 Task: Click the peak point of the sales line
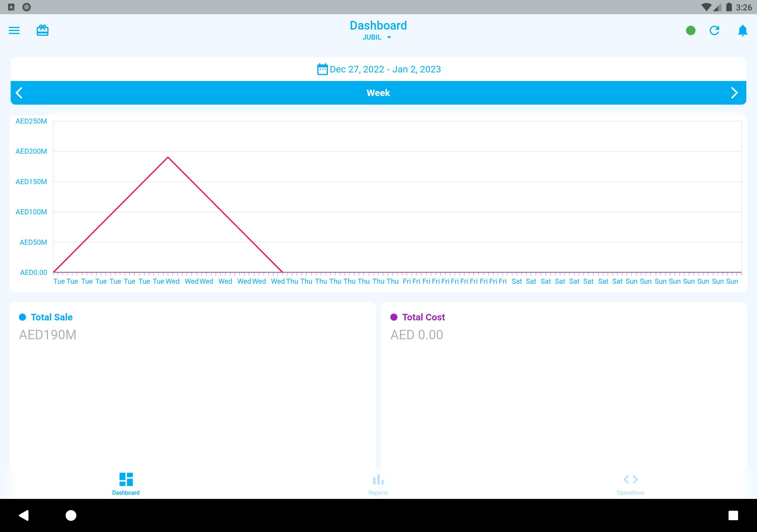[168, 157]
